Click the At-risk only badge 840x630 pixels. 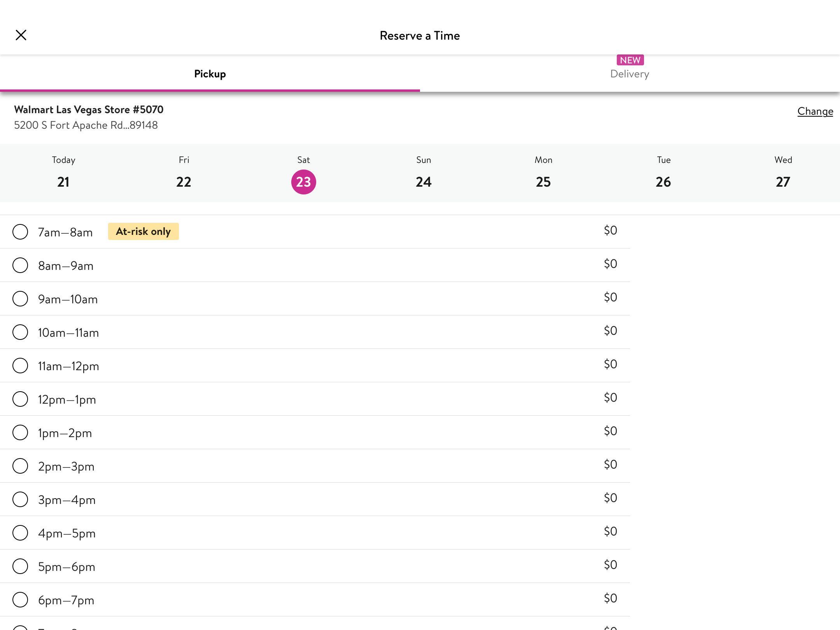tap(143, 231)
